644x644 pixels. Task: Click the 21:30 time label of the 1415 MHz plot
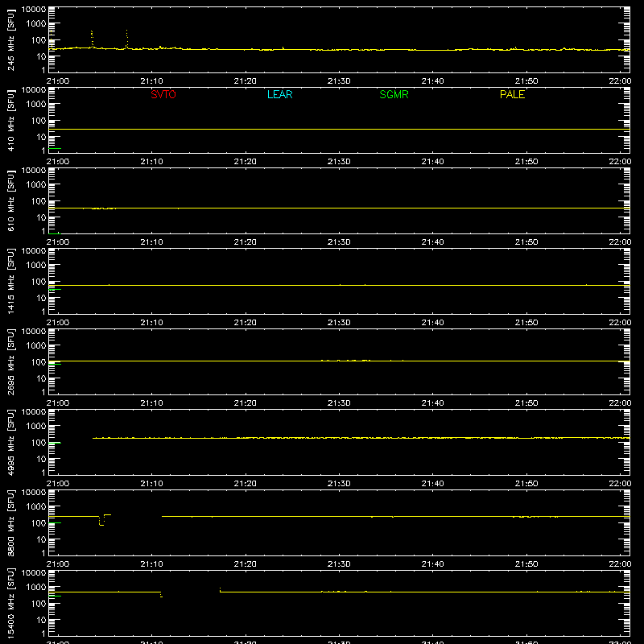(339, 323)
